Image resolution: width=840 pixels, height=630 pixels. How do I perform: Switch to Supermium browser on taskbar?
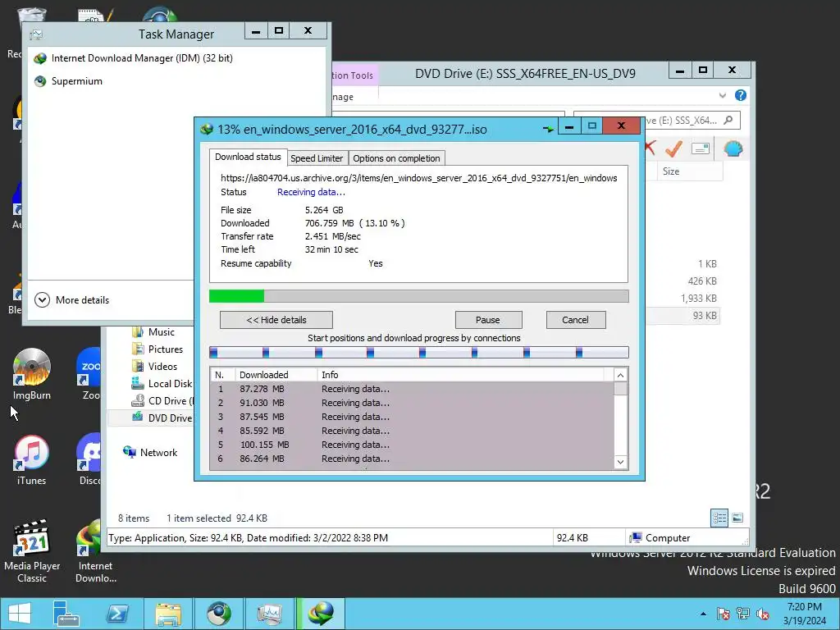click(x=218, y=614)
